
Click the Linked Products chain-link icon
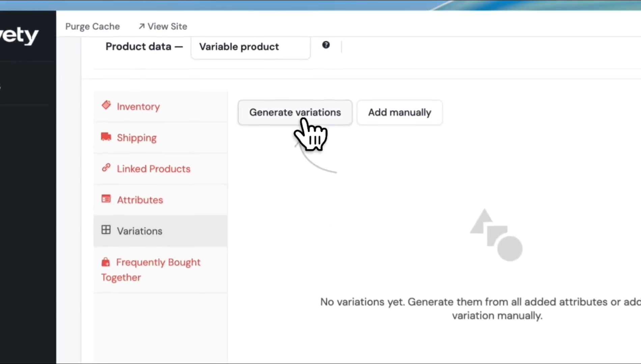coord(106,168)
